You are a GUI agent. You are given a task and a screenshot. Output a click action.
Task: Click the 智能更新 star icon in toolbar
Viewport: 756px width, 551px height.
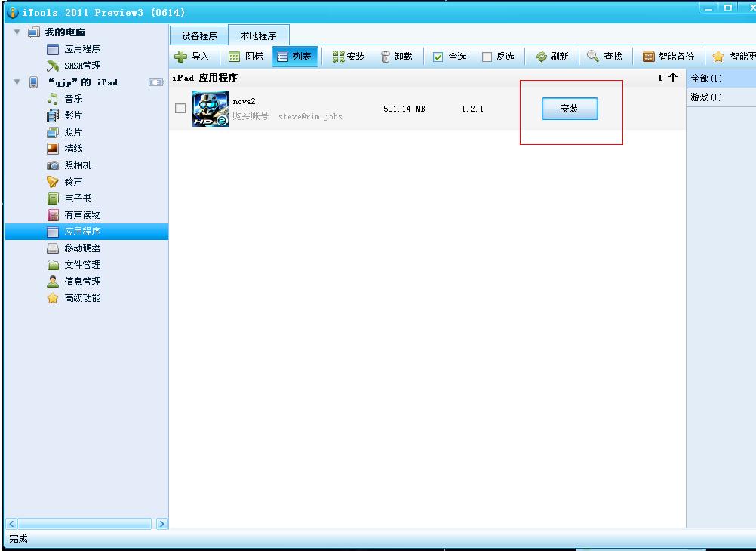tap(718, 57)
